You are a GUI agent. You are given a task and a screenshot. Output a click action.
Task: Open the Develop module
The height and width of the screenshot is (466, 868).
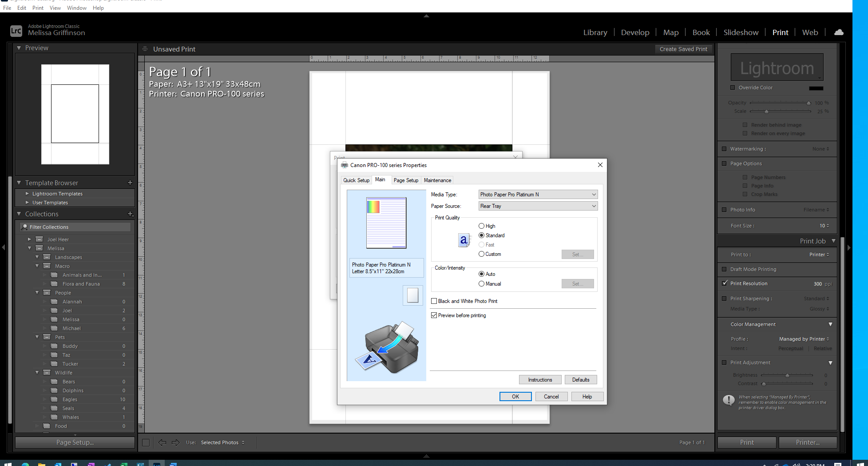[635, 32]
